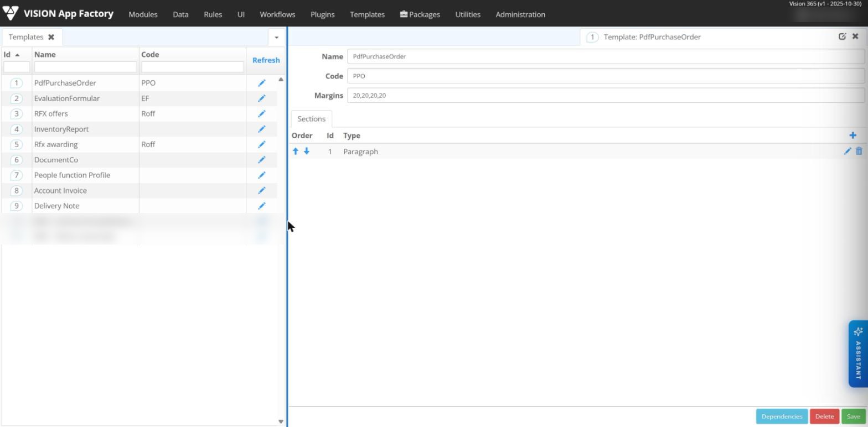Edit the RFX offers template row
Screen dimensions: 868x427
coord(262,114)
